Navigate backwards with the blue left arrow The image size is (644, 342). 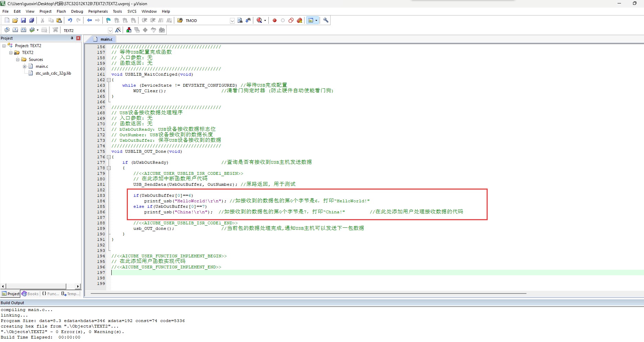tap(89, 21)
